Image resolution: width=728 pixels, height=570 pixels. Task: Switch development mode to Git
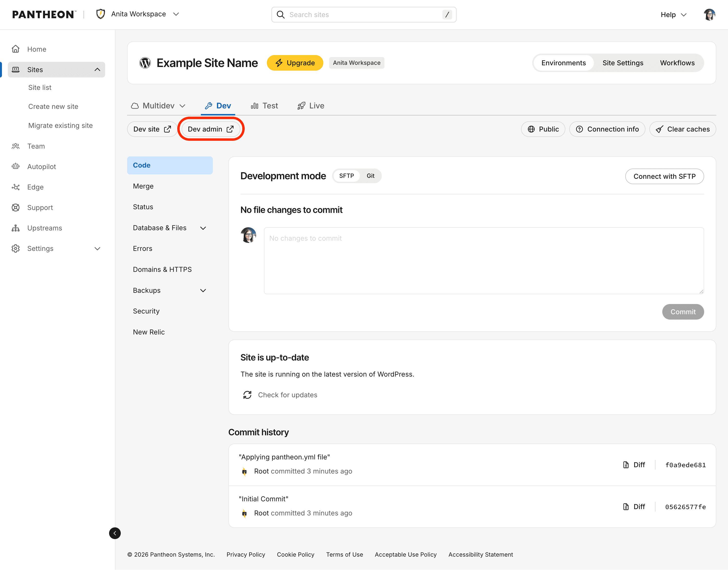coord(371,176)
